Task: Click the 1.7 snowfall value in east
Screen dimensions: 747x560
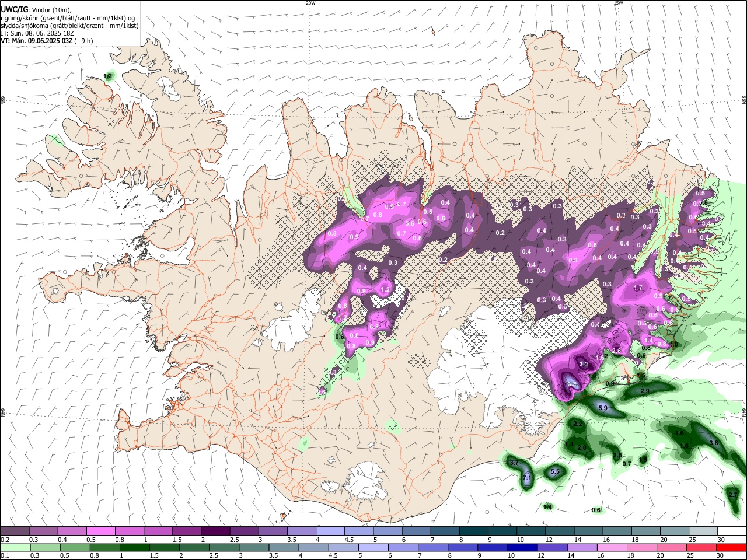Action: pyautogui.click(x=638, y=288)
